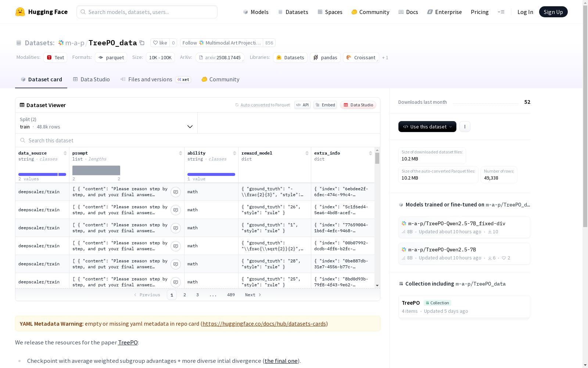Open arxiv:2508.17445 paper tag
The height and width of the screenshot is (368, 588).
[x=220, y=57]
